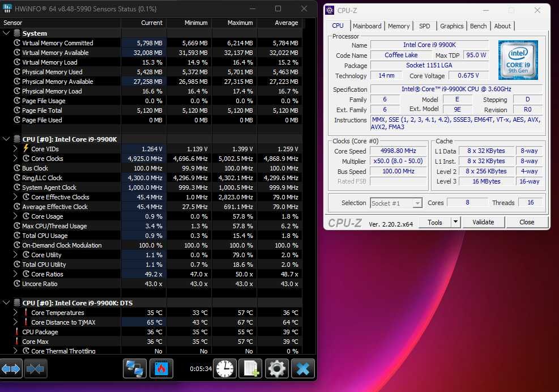Click the Tools button in CPU-Z
Viewport: 559px width, 392px height.
[434, 222]
